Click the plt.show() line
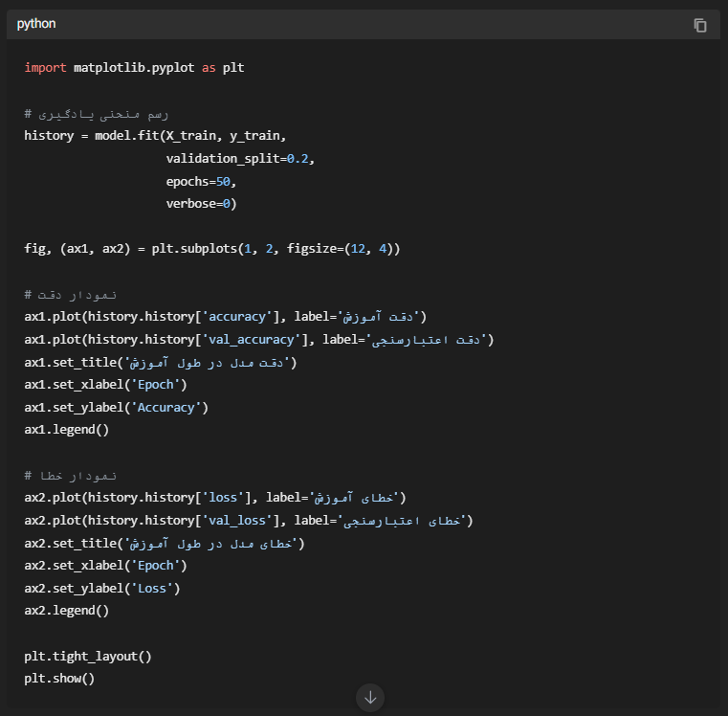The height and width of the screenshot is (716, 728). (x=59, y=679)
